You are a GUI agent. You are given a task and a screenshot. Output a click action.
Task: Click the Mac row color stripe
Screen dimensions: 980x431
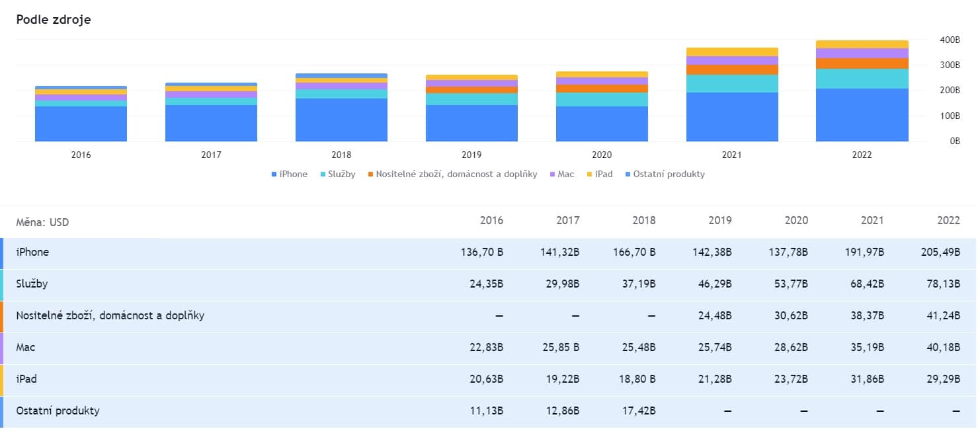[3, 347]
